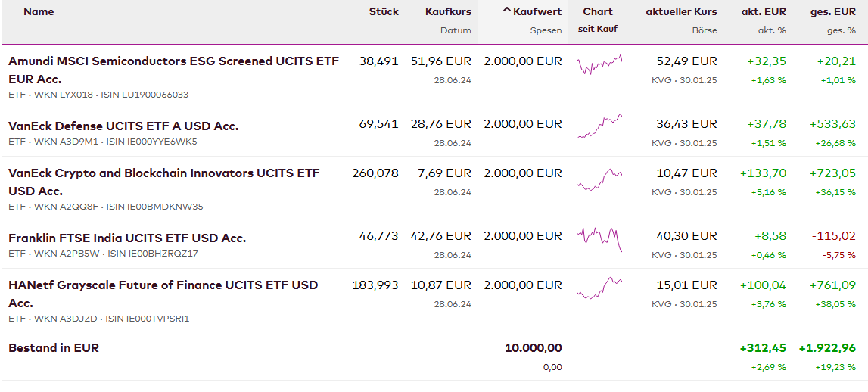Click the total gain +1.922,96 value

(827, 348)
